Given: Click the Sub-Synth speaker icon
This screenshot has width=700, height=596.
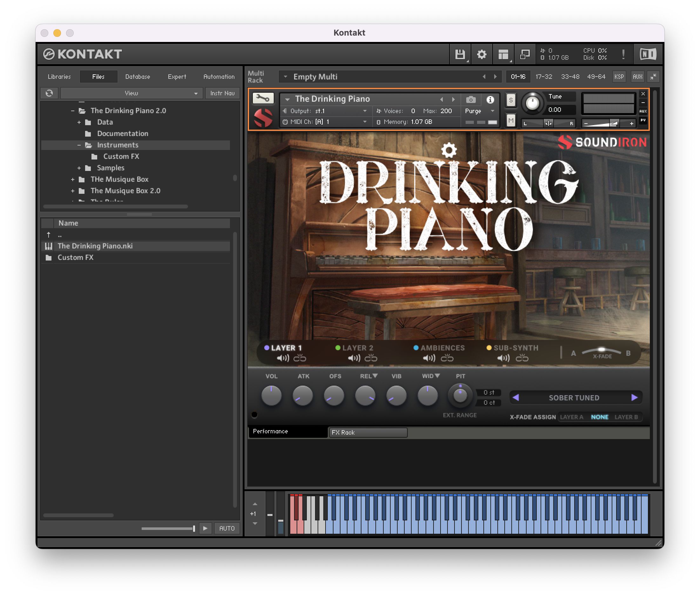Looking at the screenshot, I should (x=503, y=358).
